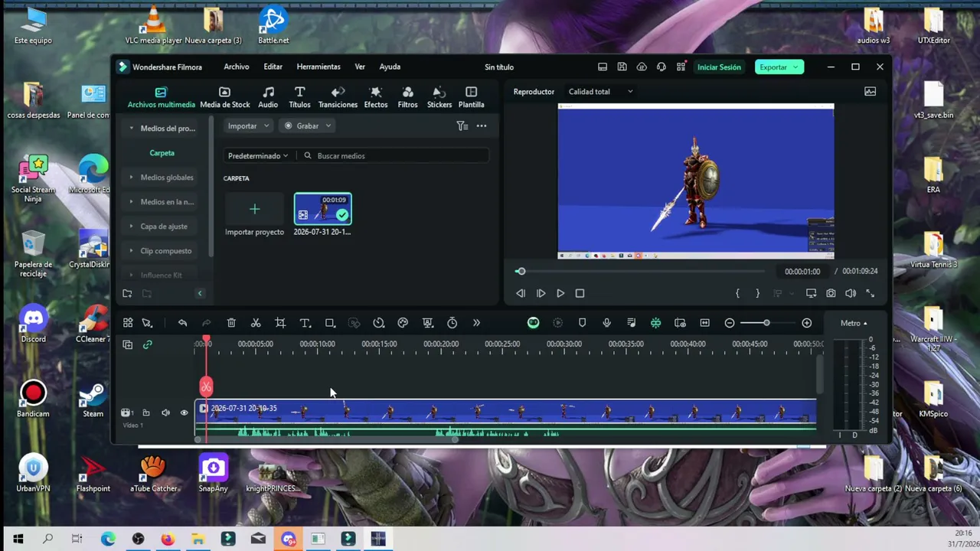Split clip with the scissors tool
The height and width of the screenshot is (551, 980).
pyautogui.click(x=256, y=323)
